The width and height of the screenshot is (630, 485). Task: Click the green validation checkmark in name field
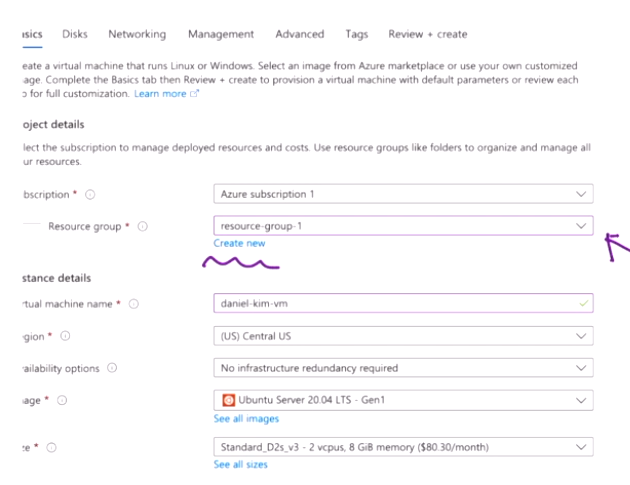tap(583, 303)
